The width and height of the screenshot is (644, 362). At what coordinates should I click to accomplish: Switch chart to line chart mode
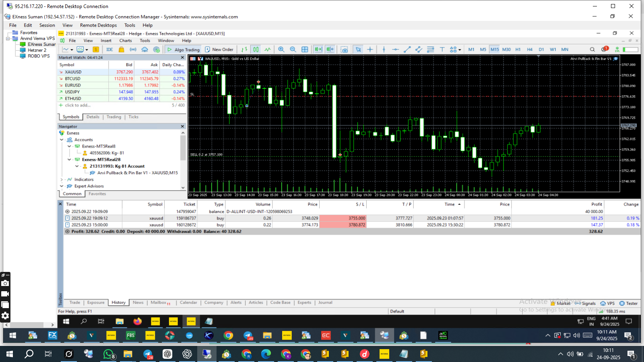click(268, 49)
